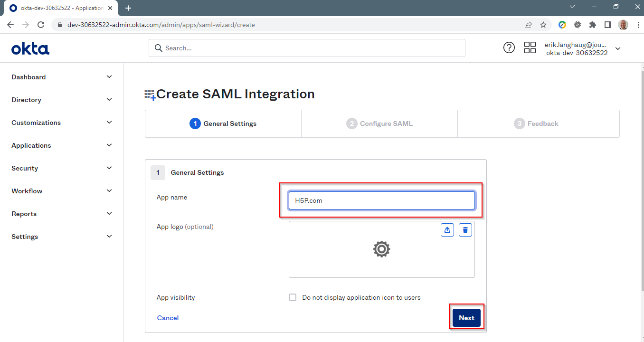
Task: Click the lock icon in address bar
Action: coord(60,25)
